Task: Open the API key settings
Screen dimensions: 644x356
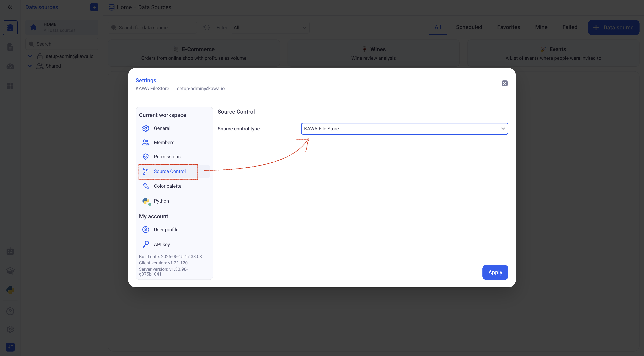Action: coord(162,245)
